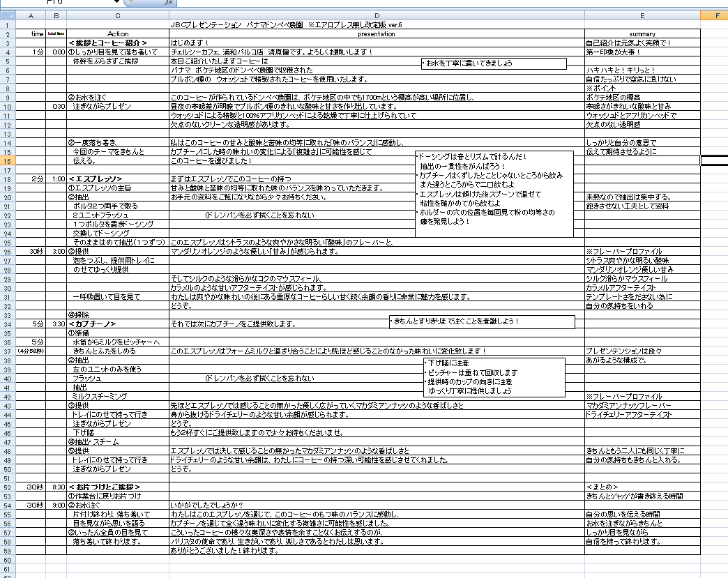This screenshot has width=728, height=578.
Task: Select column B header
Action: coord(56,15)
